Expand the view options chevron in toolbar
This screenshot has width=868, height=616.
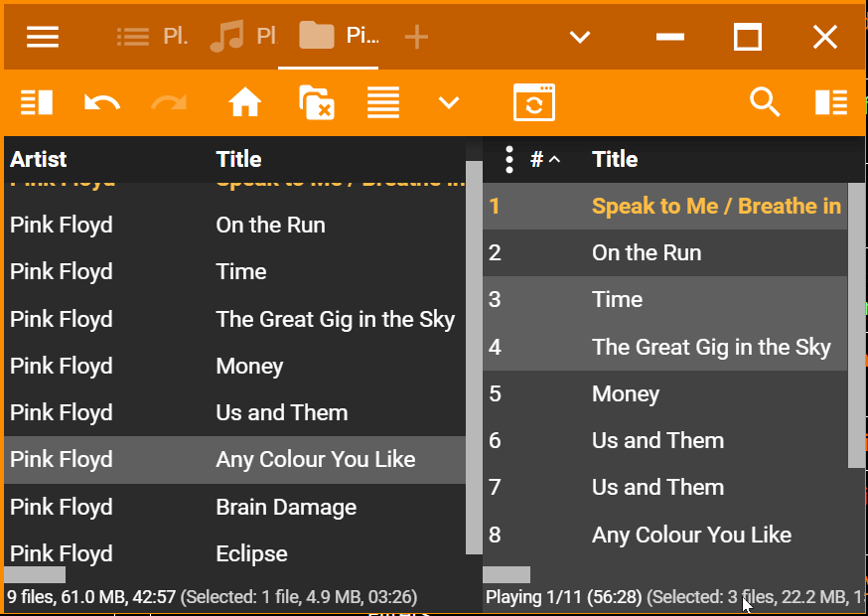(449, 102)
